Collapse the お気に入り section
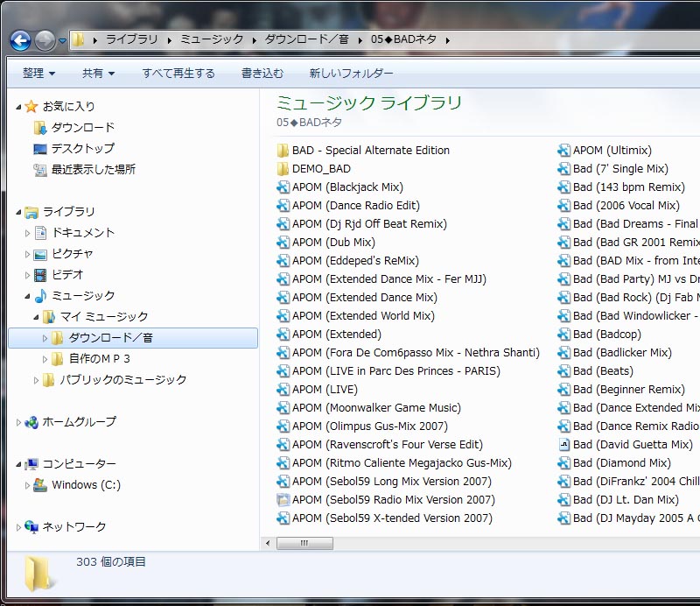The width and height of the screenshot is (700, 606). [18, 107]
